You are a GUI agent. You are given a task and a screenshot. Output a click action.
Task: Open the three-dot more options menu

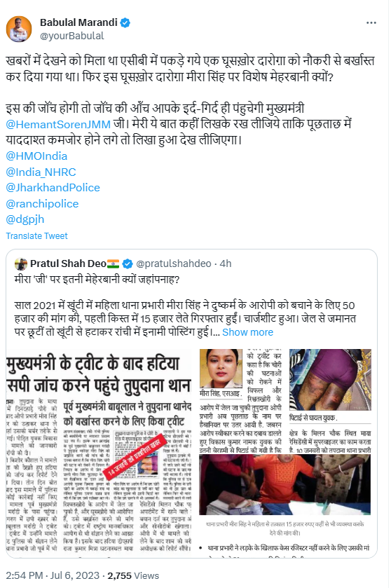click(x=371, y=23)
